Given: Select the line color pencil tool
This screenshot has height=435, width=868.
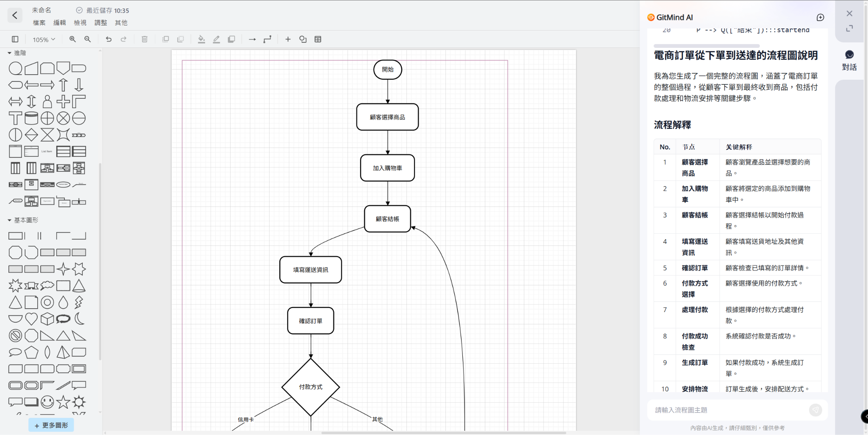Looking at the screenshot, I should [x=217, y=39].
